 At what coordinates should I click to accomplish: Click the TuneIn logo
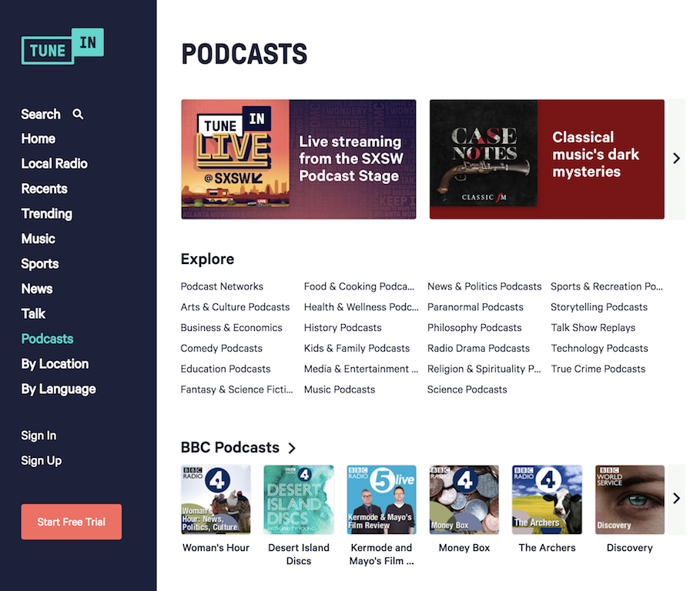pos(62,46)
